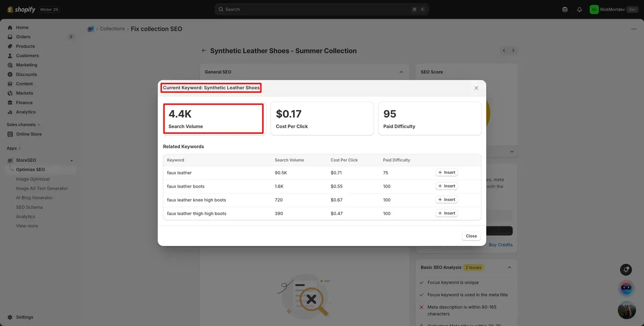Click Buy Credits link
Screen dimensions: 644x326
click(500, 245)
